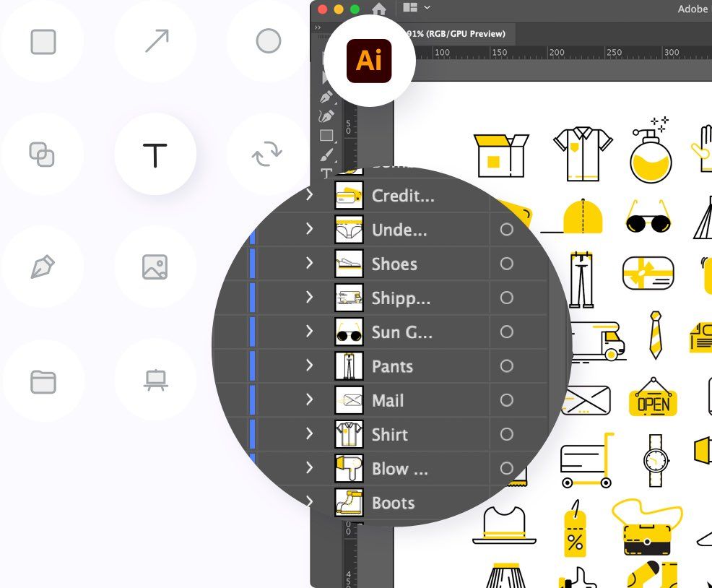This screenshot has height=588, width=712.
Task: Toggle the Pants layer target circle
Action: [507, 366]
